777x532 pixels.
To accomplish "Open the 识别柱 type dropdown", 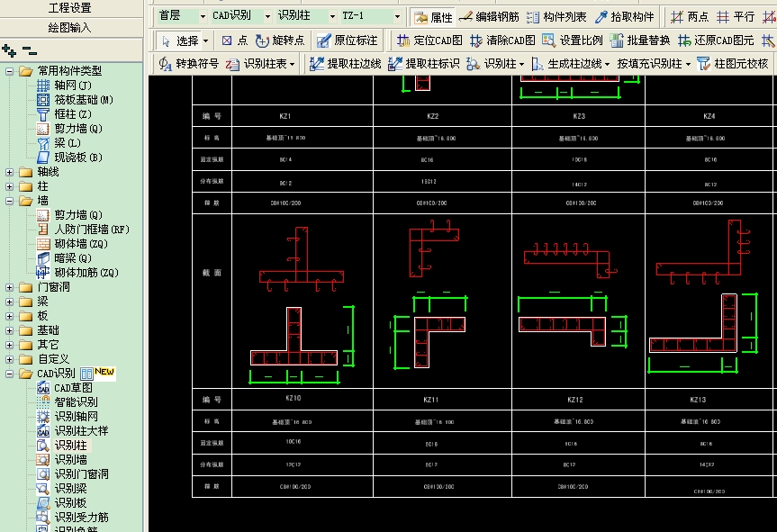I will [332, 16].
